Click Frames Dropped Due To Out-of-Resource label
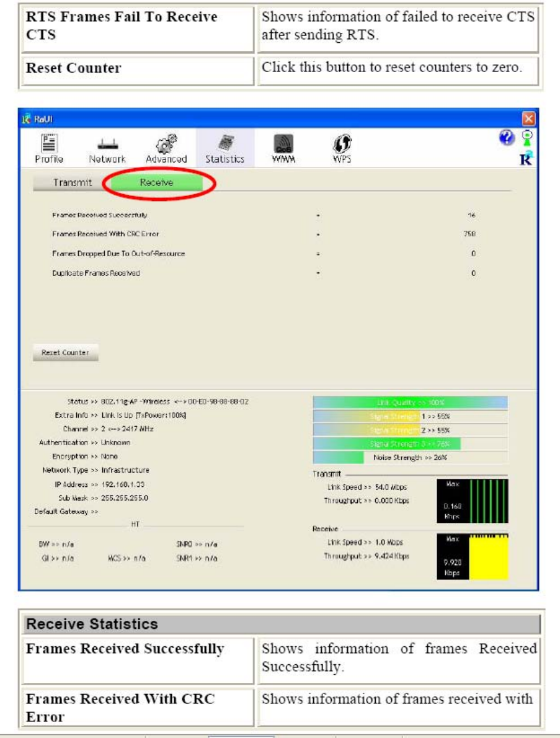Viewport: 560px width, 738px height. (x=118, y=254)
